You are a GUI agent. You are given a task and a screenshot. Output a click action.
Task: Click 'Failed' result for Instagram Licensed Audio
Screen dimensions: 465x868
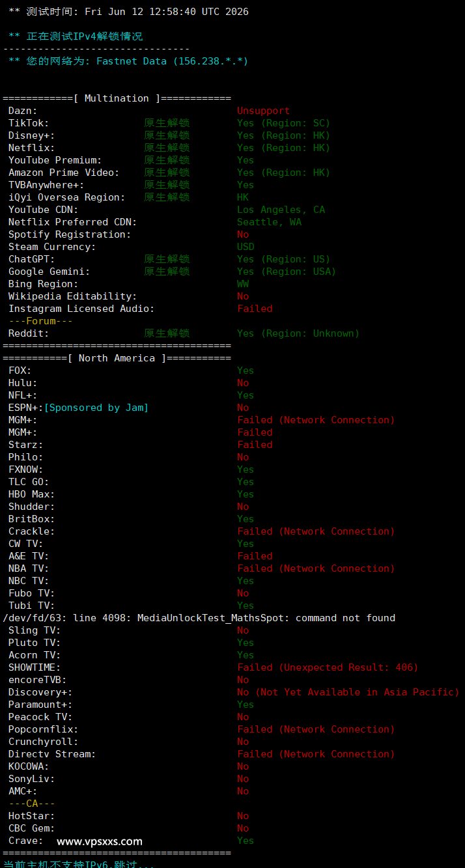[x=255, y=309]
